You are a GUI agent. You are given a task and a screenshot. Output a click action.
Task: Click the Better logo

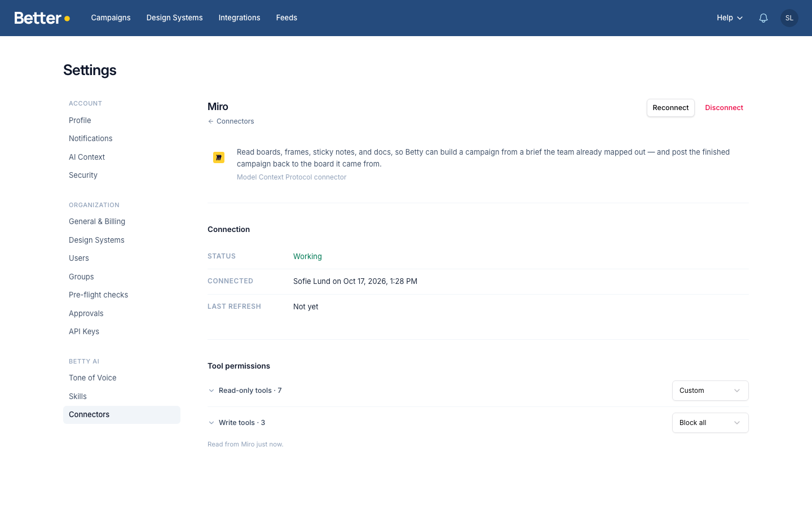tap(42, 18)
